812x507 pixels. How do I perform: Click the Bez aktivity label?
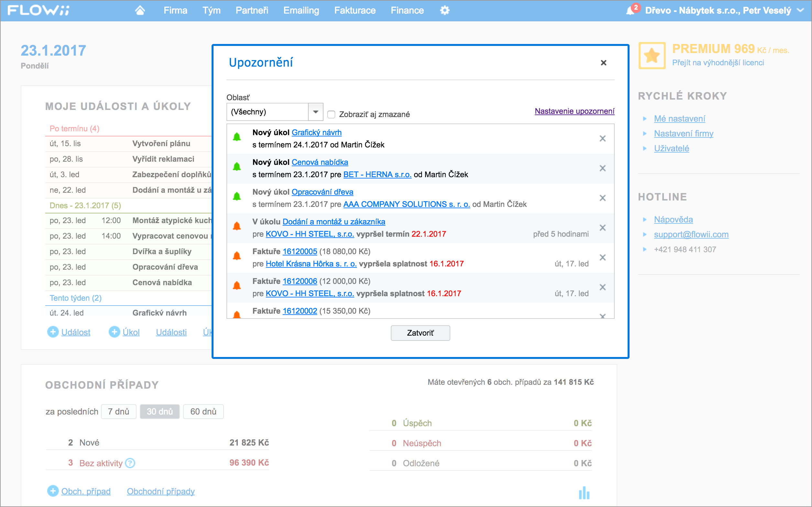101,463
